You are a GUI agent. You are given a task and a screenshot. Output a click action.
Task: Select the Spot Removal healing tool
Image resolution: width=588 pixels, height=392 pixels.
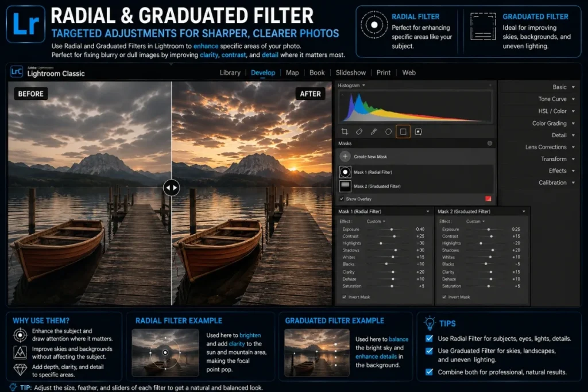click(359, 131)
